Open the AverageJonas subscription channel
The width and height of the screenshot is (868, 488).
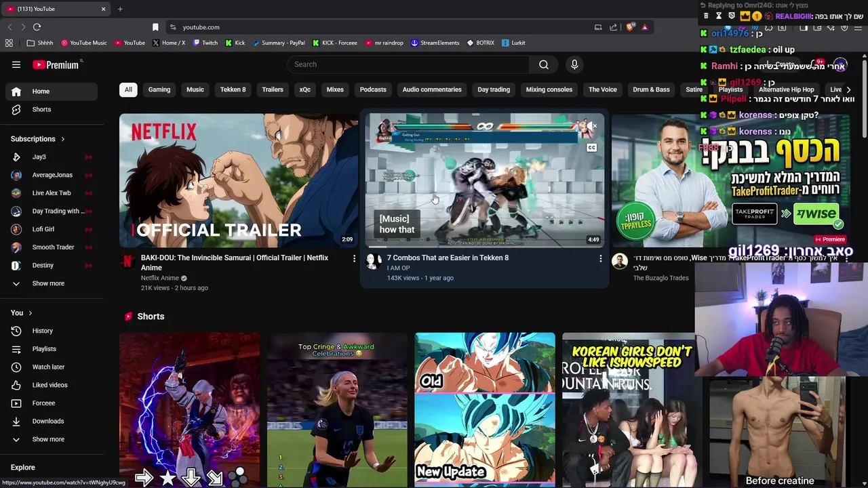(52, 175)
